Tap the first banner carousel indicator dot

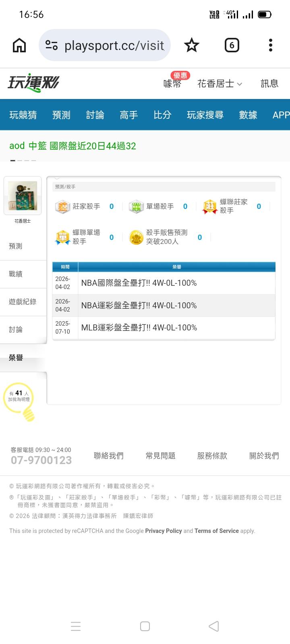pos(13,161)
